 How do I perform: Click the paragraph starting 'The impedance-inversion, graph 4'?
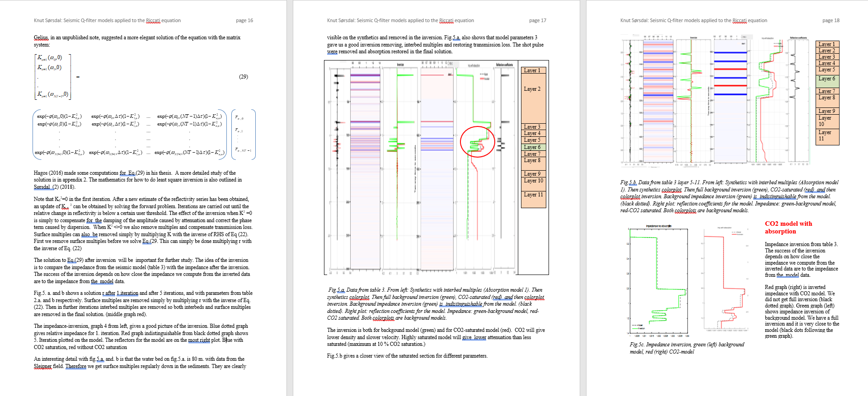point(141,336)
